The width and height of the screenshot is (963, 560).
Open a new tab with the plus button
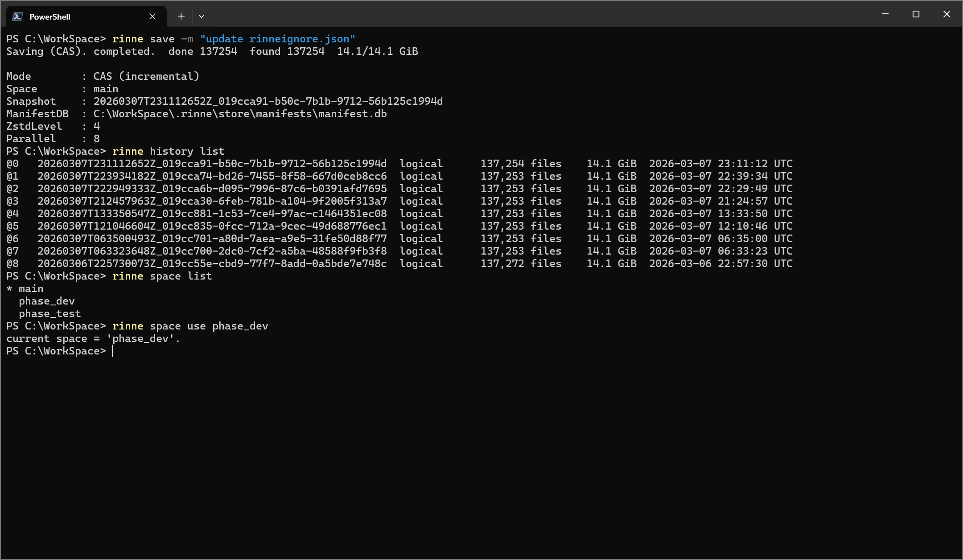(x=181, y=16)
